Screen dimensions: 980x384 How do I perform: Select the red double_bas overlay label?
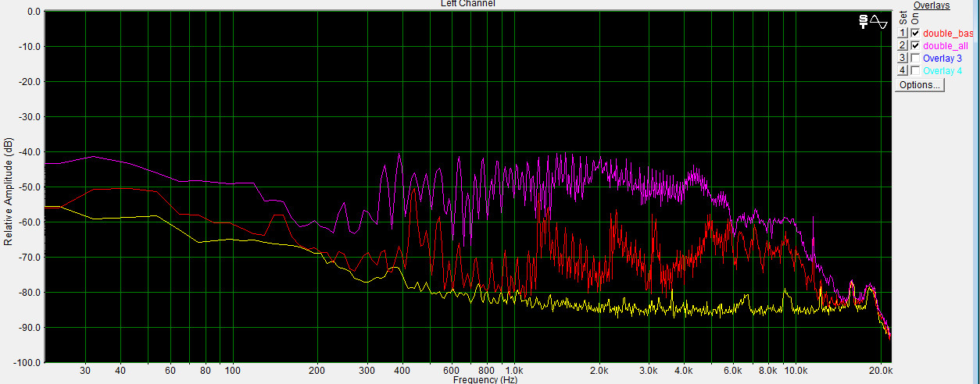(x=948, y=34)
